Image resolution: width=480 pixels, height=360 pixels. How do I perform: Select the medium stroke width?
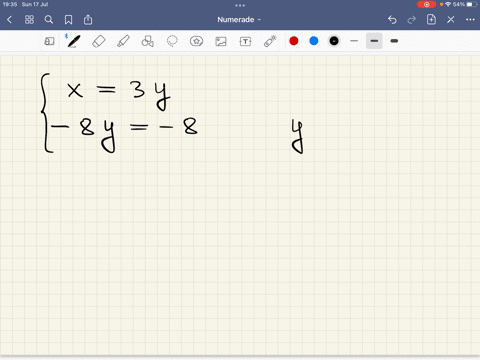click(374, 41)
